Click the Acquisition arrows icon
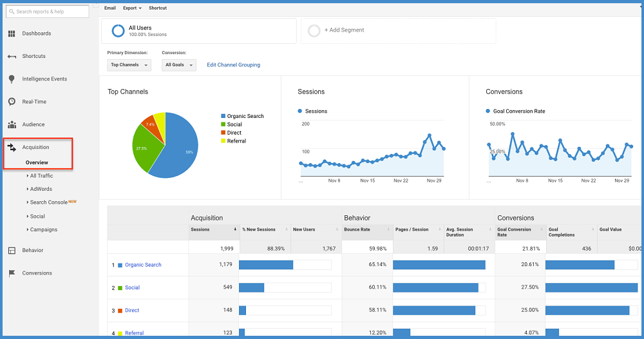644x339 pixels. point(12,147)
